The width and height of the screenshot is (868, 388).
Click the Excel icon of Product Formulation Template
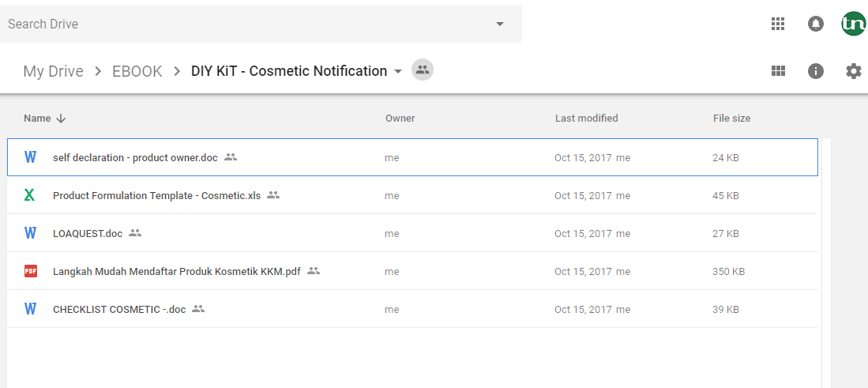click(30, 195)
